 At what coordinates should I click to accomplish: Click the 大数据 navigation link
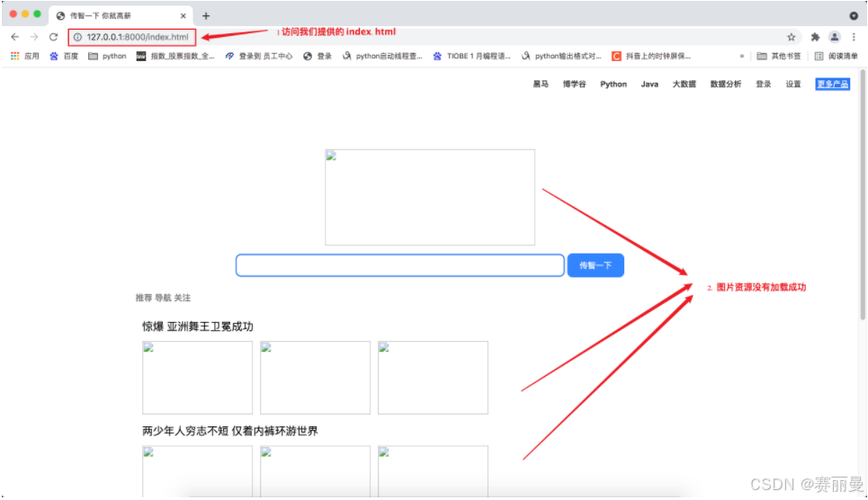click(x=685, y=85)
